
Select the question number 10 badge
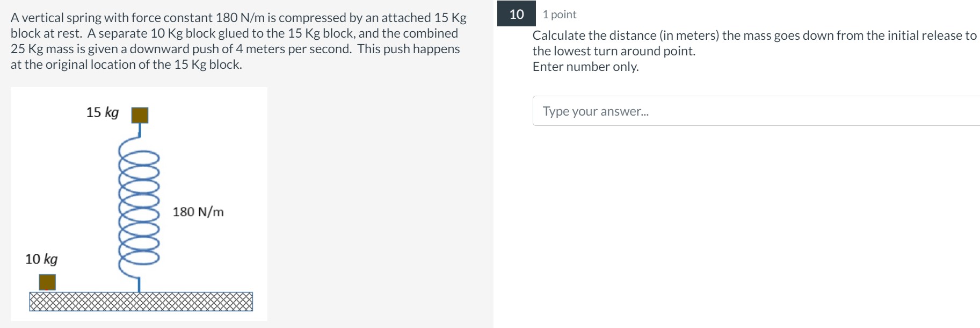(517, 14)
